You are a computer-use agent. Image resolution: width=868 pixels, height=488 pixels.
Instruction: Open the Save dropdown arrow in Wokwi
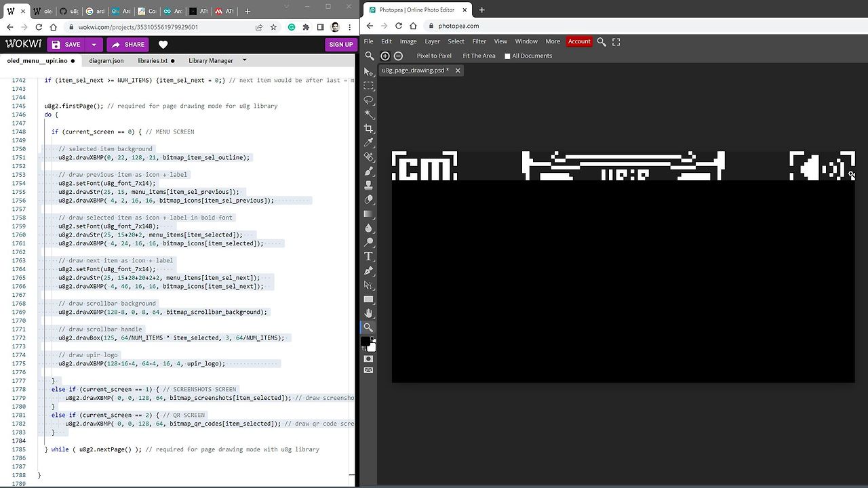[94, 45]
